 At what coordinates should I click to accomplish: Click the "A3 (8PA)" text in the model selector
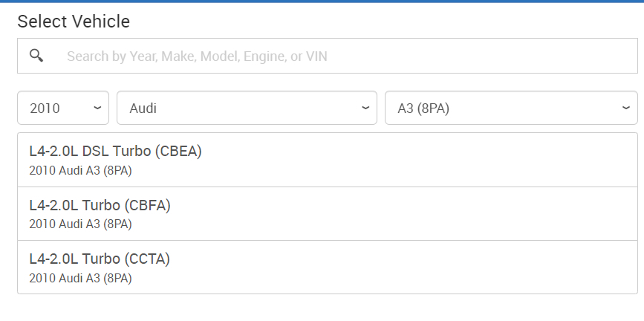tap(423, 108)
